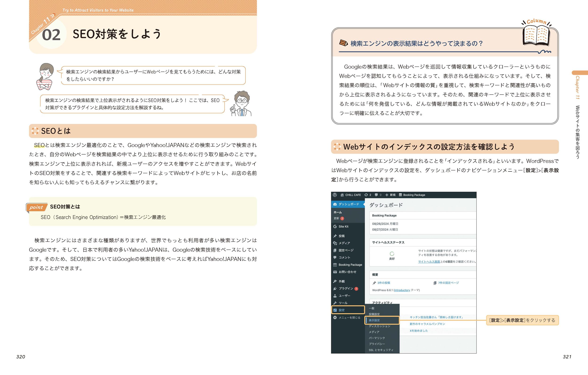
Task: Click the updates icon showing 2
Action: pyautogui.click(x=367, y=195)
